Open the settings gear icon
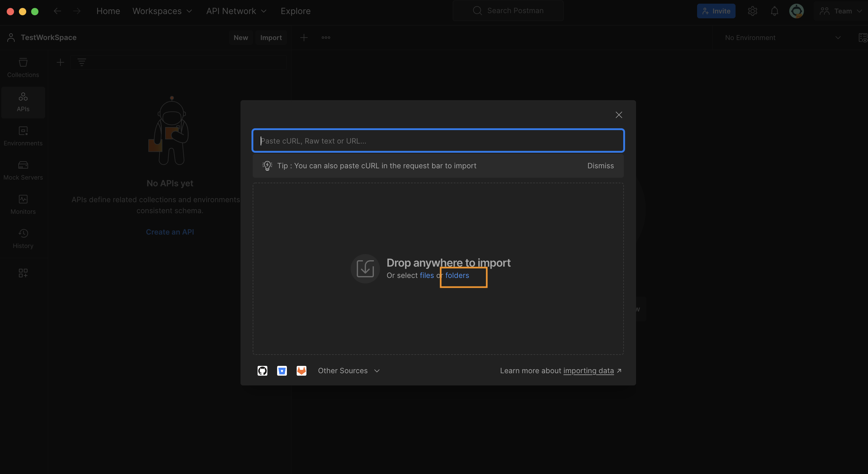Viewport: 868px width, 474px height. (752, 11)
